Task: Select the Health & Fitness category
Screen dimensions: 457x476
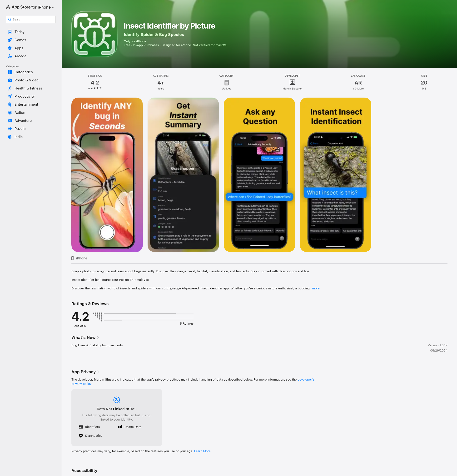Action: (x=31, y=88)
